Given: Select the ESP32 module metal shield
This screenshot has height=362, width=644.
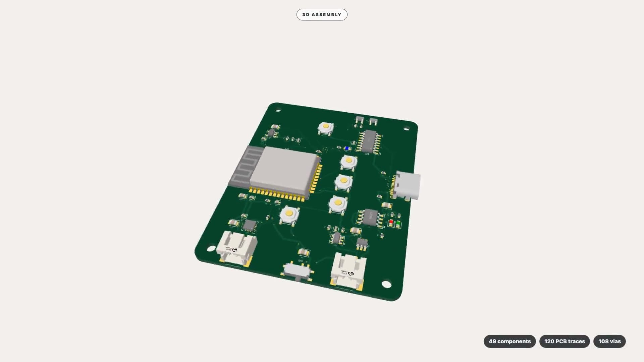Looking at the screenshot, I should (283, 172).
